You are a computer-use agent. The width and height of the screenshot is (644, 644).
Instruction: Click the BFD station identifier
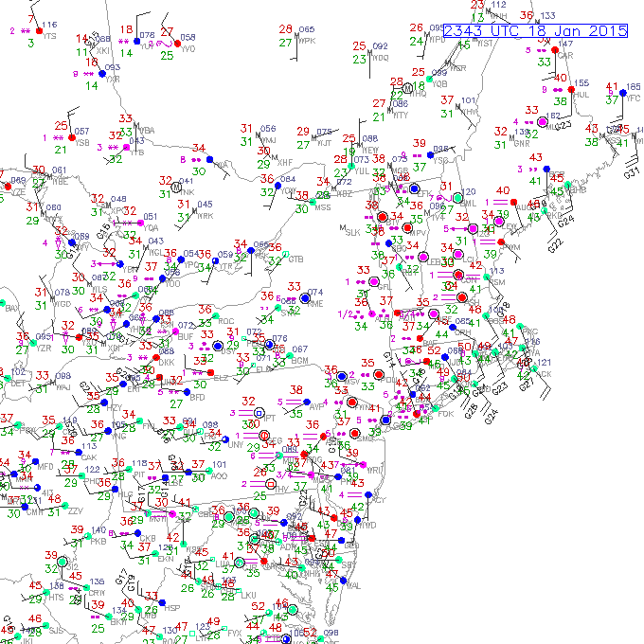pyautogui.click(x=197, y=397)
